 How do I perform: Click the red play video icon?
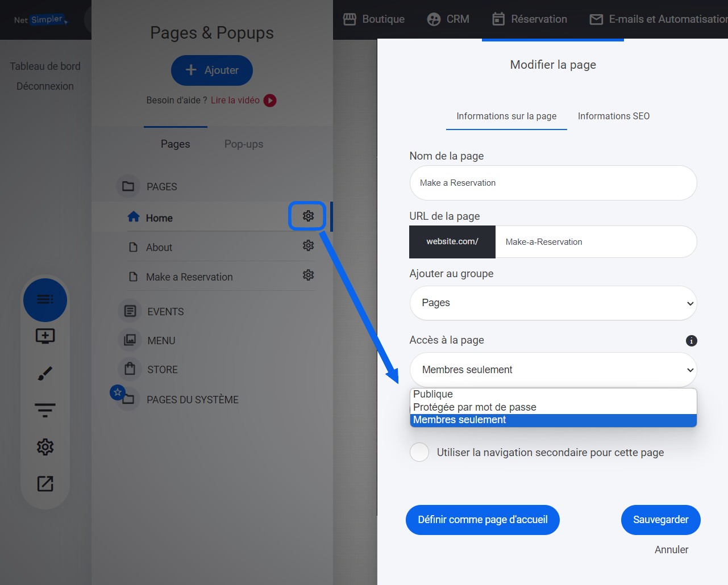tap(270, 101)
